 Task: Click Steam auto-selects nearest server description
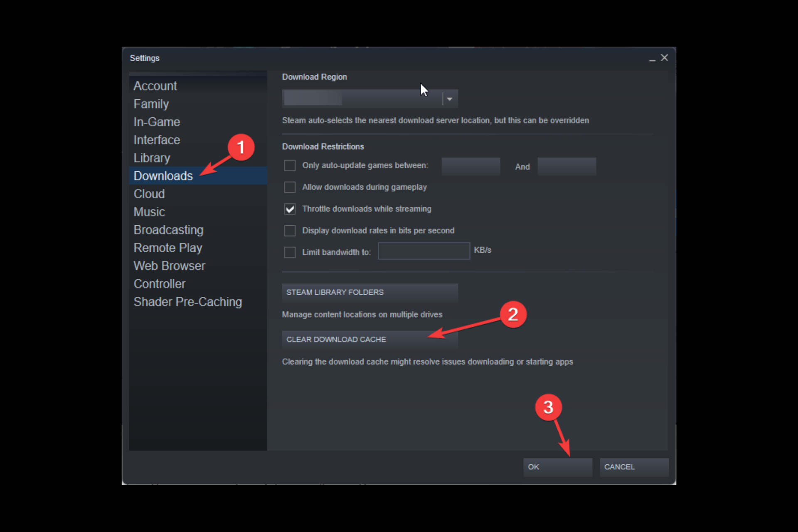coord(435,120)
